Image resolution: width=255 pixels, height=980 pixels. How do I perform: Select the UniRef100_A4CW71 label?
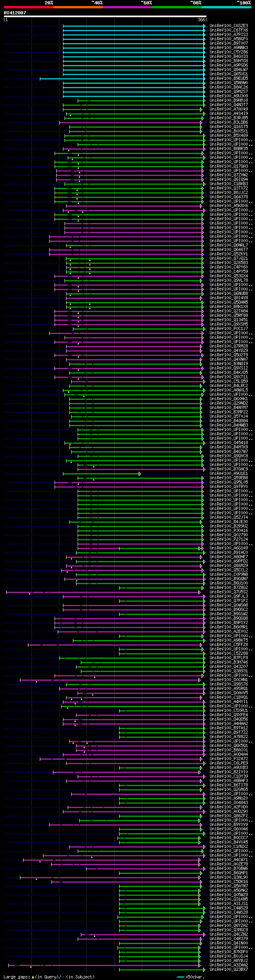pos(229,860)
